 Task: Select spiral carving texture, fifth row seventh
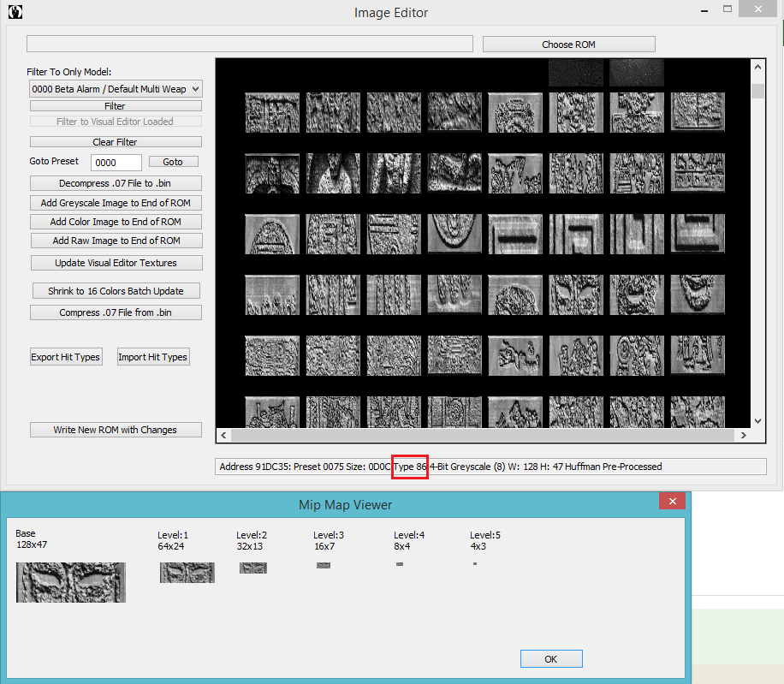[637, 355]
